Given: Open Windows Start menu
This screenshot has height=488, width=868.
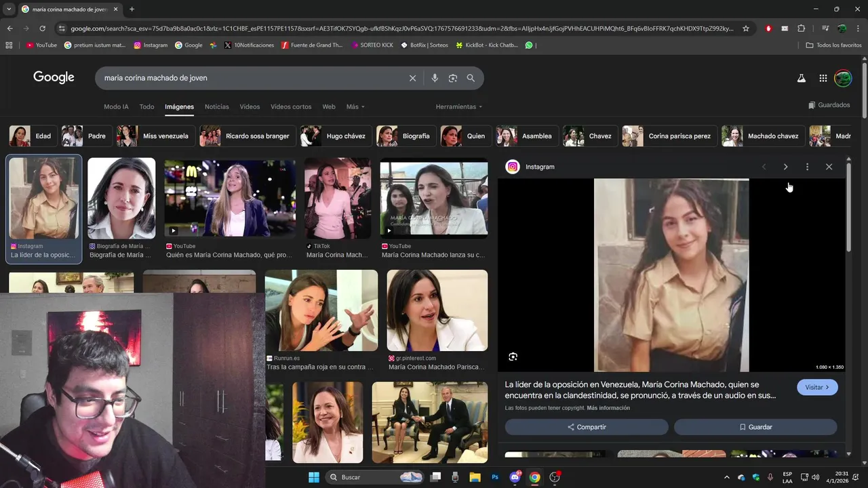Looking at the screenshot, I should click(x=314, y=477).
